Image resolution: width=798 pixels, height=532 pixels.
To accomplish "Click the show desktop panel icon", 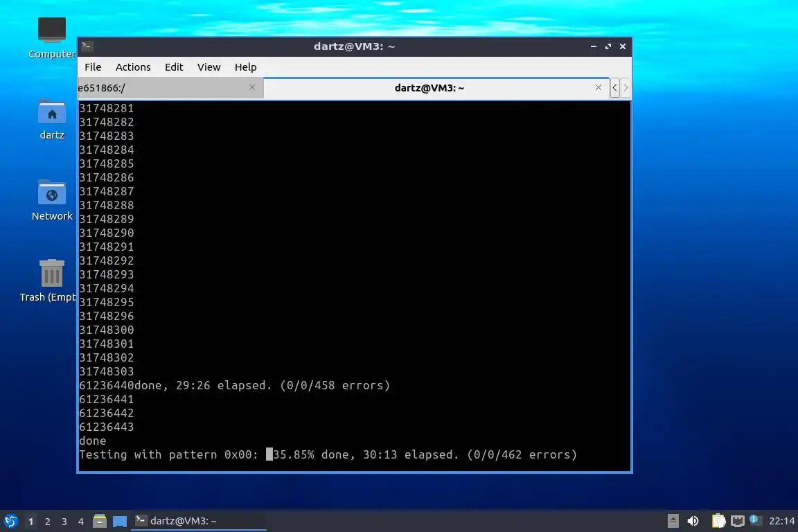I will point(120,522).
